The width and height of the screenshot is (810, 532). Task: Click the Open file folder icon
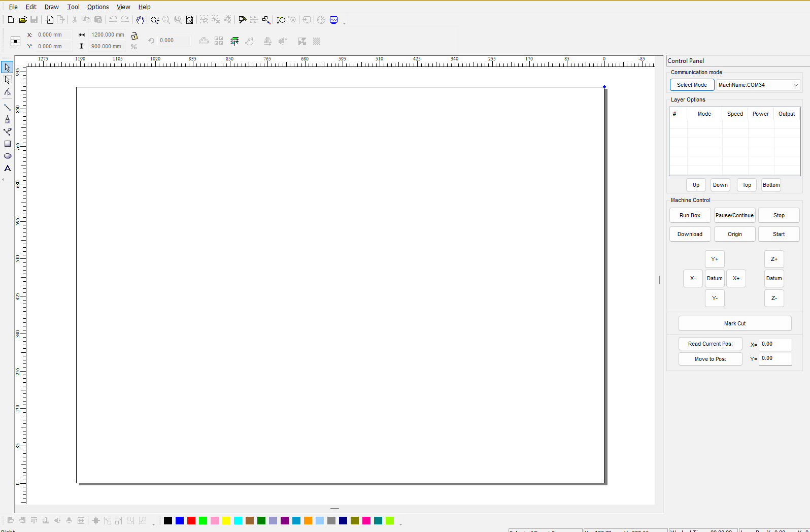coord(23,20)
